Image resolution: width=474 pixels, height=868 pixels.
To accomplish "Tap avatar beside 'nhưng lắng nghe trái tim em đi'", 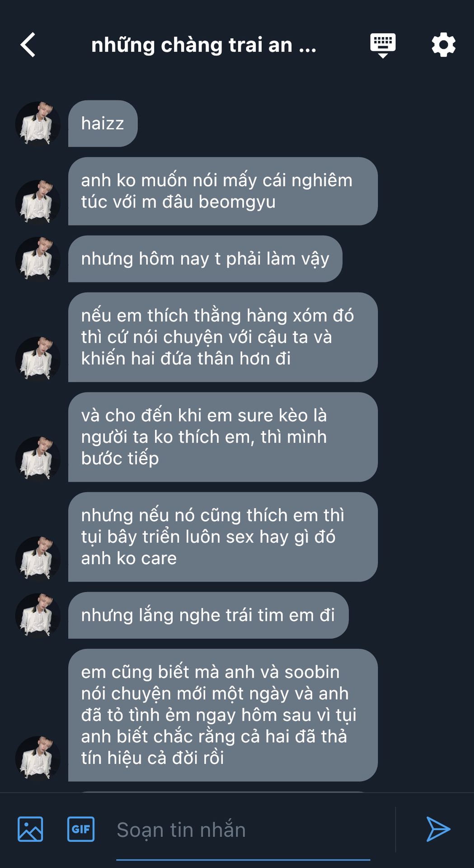I will pyautogui.click(x=38, y=616).
